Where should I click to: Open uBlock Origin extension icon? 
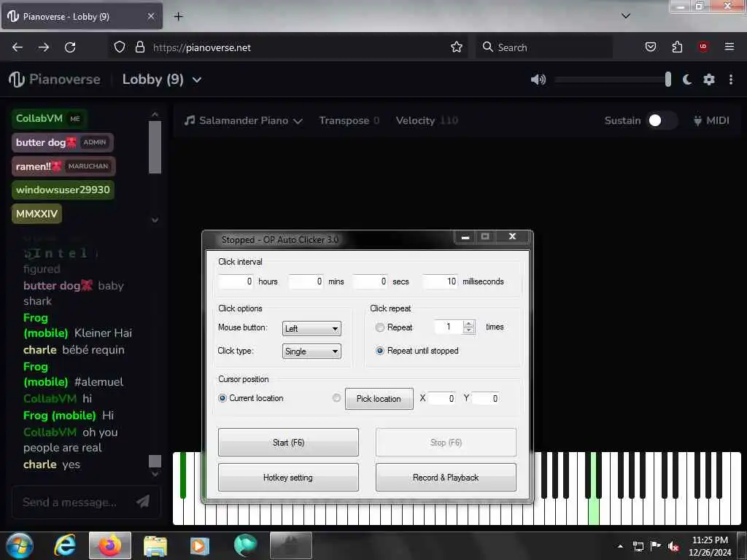click(703, 47)
